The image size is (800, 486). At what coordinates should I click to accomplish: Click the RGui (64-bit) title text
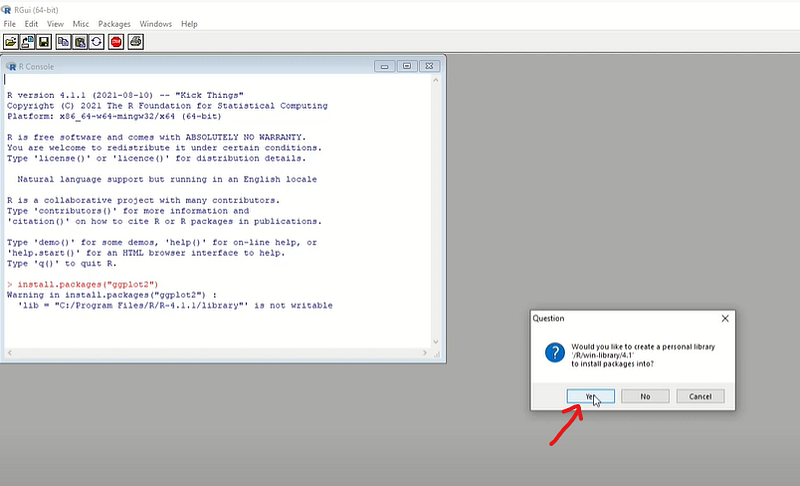tap(36, 10)
